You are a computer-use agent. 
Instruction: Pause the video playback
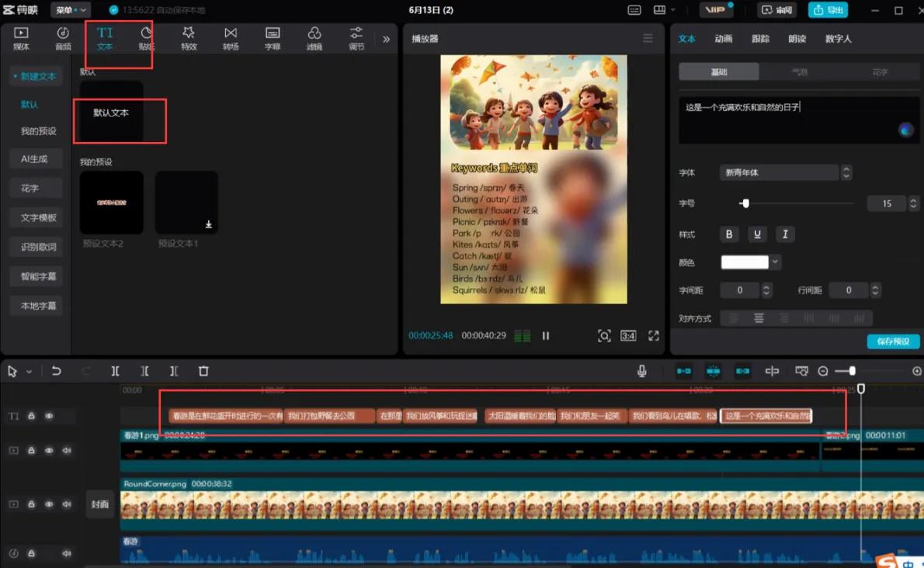click(x=546, y=336)
